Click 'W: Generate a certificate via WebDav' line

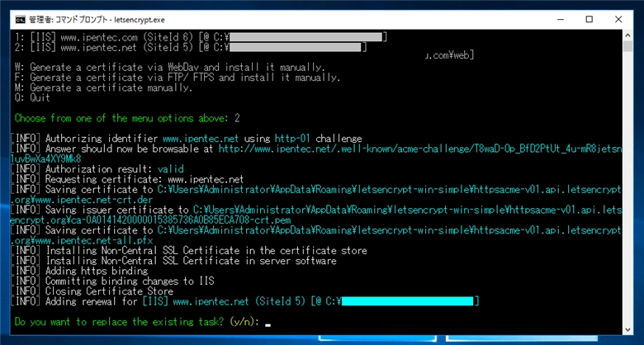click(169, 67)
